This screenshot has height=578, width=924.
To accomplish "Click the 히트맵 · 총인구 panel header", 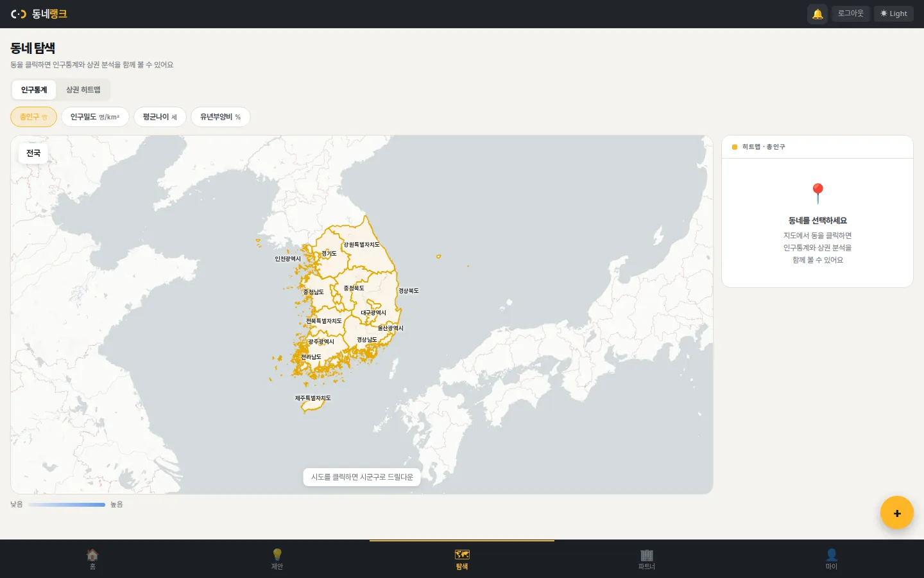I will coord(817,147).
